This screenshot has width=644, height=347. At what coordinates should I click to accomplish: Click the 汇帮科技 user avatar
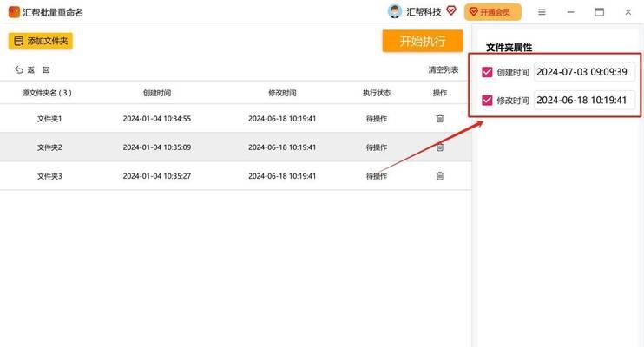[394, 11]
